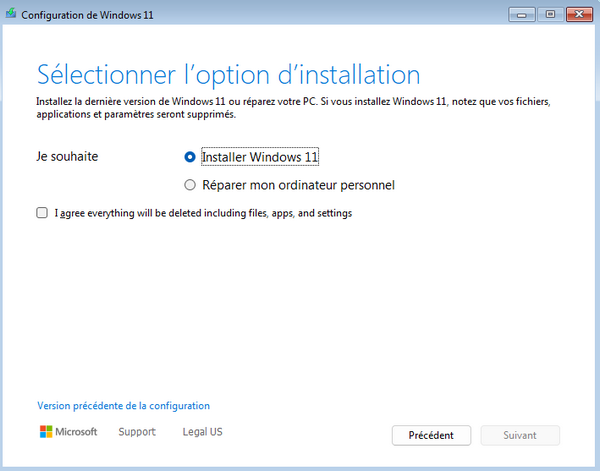Viewport: 600px width, 471px height.
Task: Click the Je souhaite label
Action: pyautogui.click(x=67, y=156)
